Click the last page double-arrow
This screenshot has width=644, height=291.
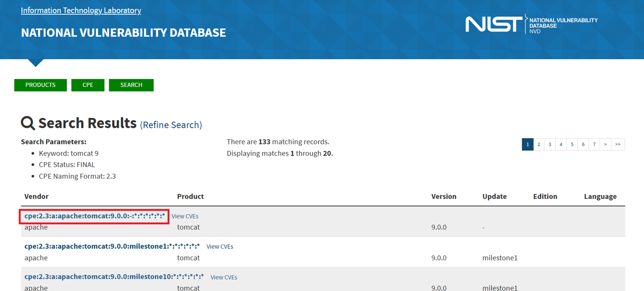618,144
